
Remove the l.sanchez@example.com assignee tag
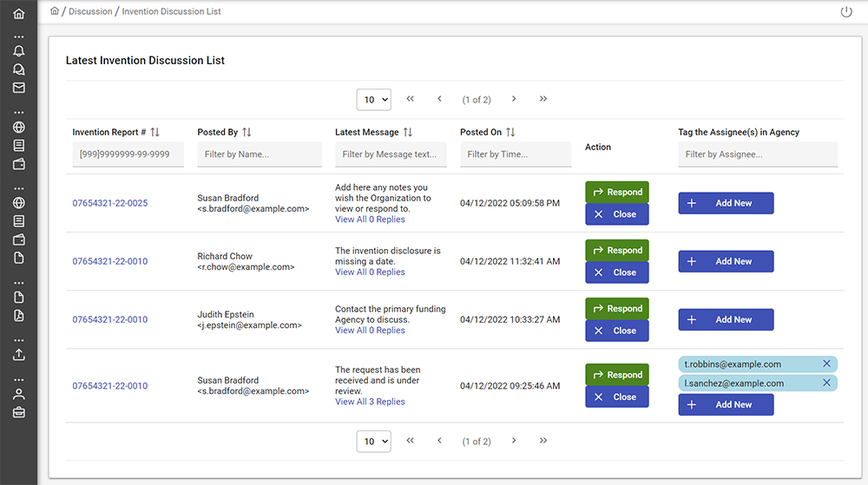click(x=826, y=383)
